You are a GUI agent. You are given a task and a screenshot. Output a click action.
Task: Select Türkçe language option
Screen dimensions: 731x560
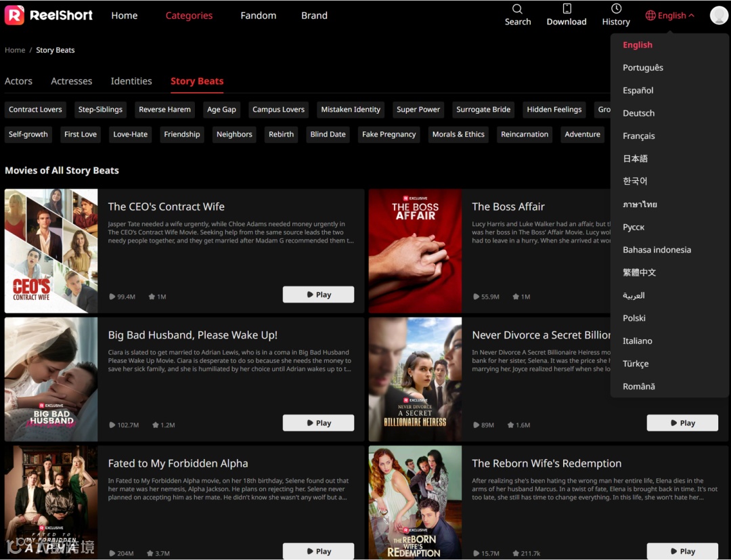click(x=636, y=364)
